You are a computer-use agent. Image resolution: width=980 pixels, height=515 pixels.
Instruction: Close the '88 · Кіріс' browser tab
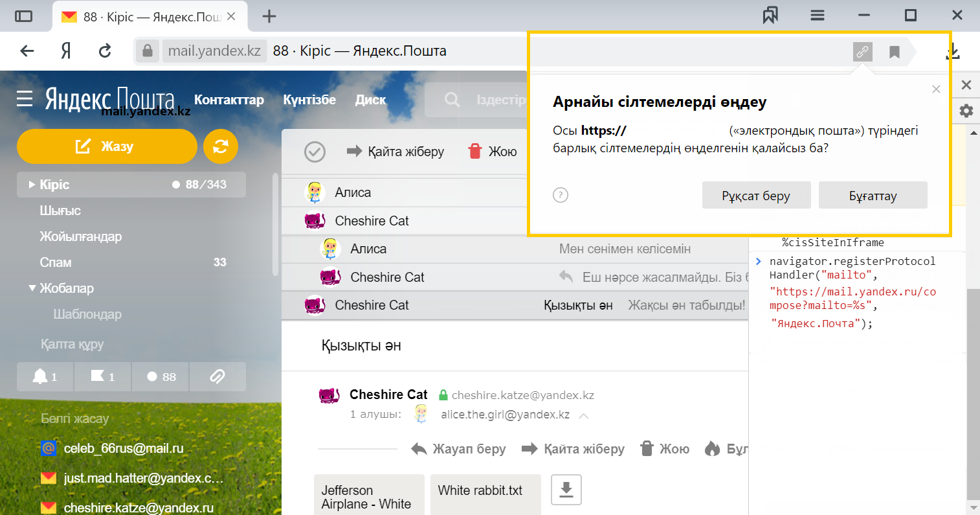(232, 16)
